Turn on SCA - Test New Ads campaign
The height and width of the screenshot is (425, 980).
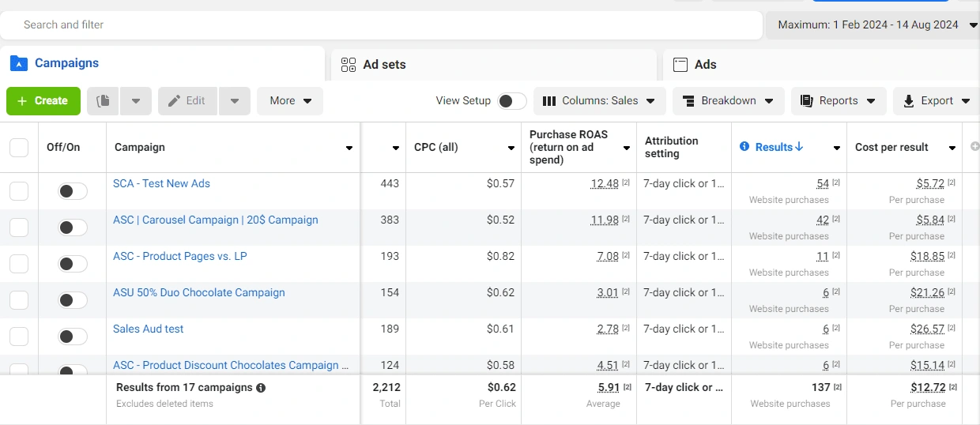pyautogui.click(x=72, y=191)
